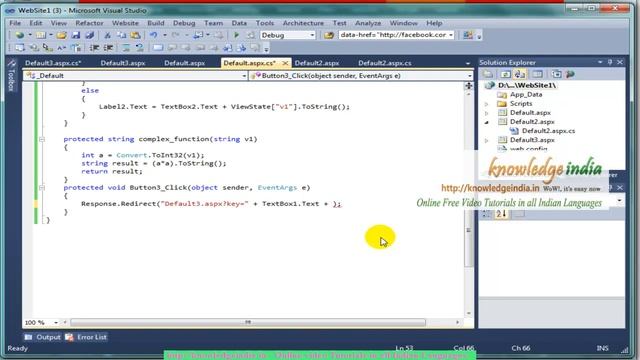Screen dimensions: 640x360
Task: Click the split editor handle above the scrollbar
Action: [469, 85]
